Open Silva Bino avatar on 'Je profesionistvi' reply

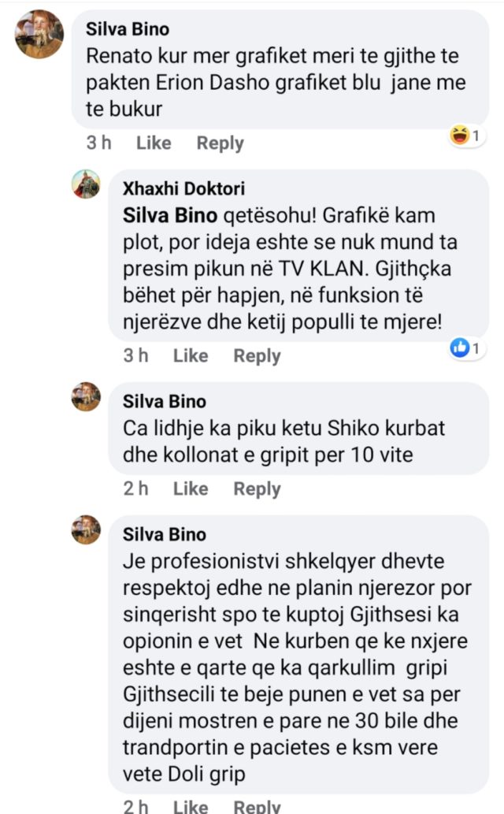click(86, 530)
